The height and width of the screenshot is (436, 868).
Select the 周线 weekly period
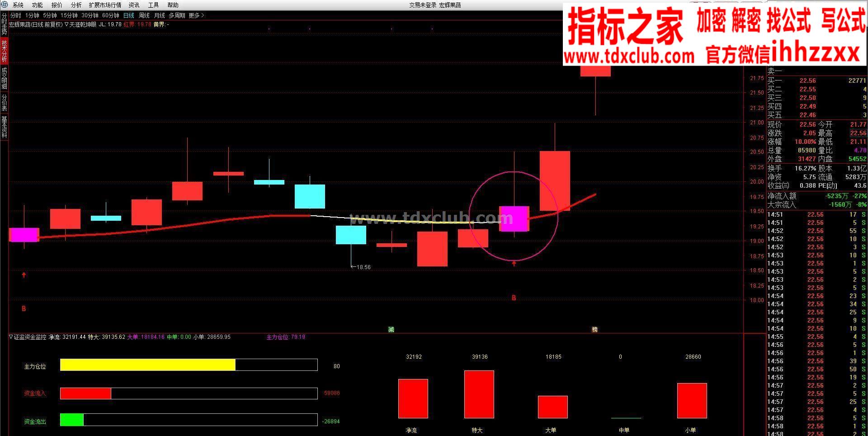coord(144,15)
